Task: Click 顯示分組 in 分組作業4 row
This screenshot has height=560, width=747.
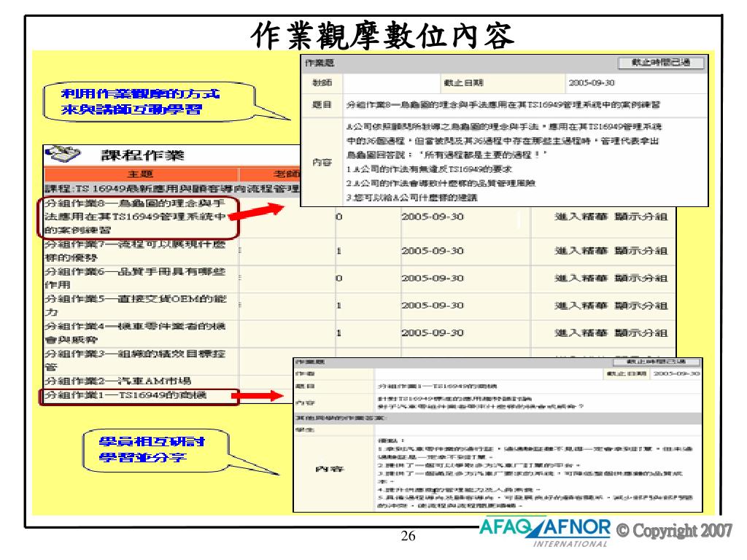Action: click(x=640, y=332)
